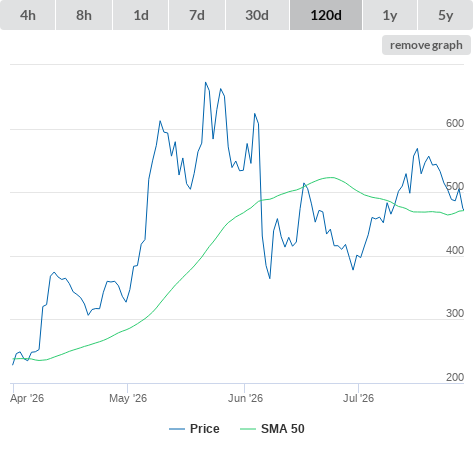
Task: Click the Jul '26 date marker
Action: 358,398
